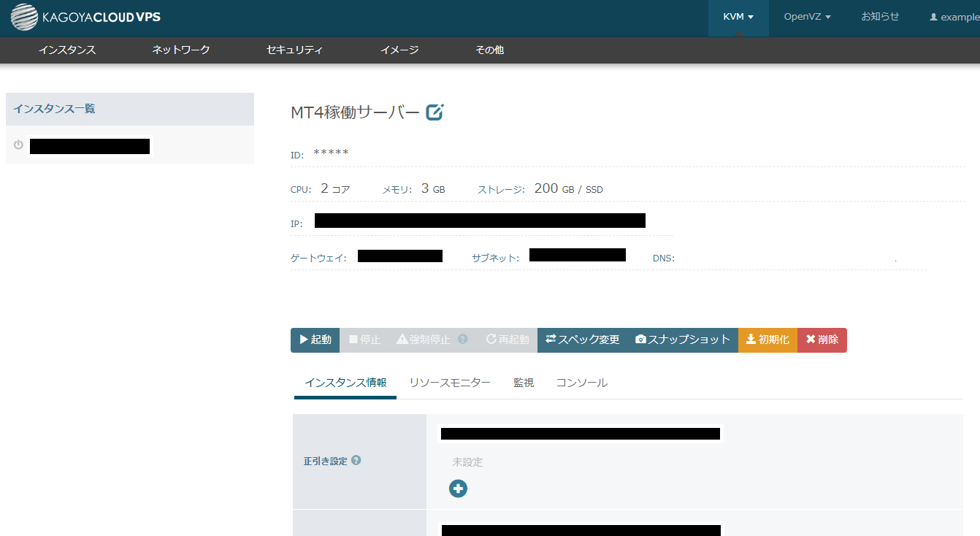
Task: Click the help icon beside 強制停止
Action: (462, 340)
